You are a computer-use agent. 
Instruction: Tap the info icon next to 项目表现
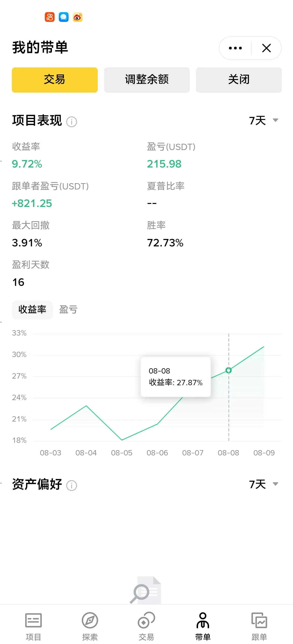[x=71, y=122]
